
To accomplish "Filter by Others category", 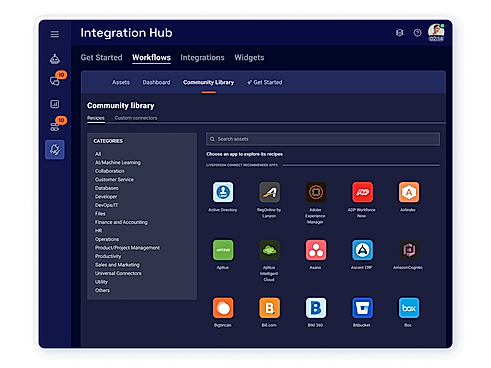I will click(x=102, y=290).
